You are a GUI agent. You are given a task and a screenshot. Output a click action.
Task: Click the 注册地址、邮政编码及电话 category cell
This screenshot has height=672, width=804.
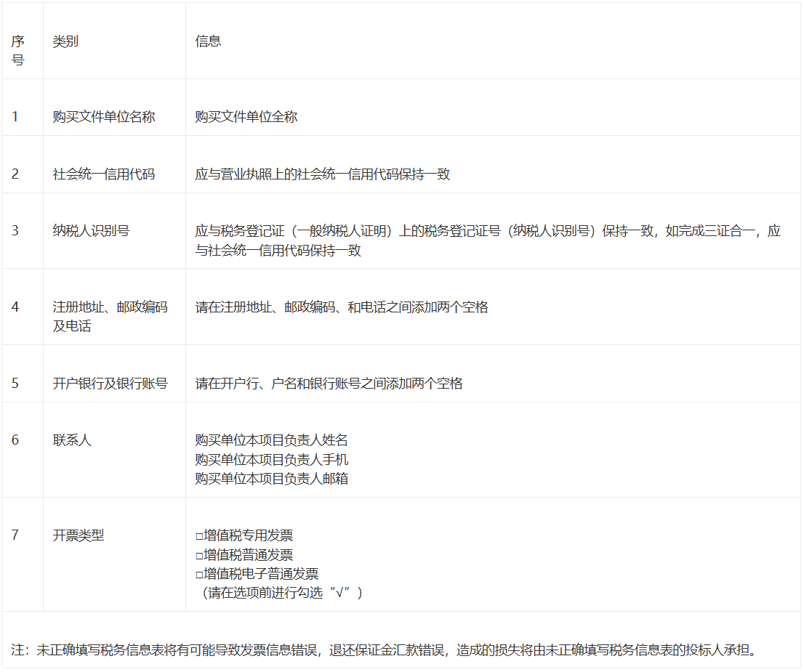click(110, 317)
